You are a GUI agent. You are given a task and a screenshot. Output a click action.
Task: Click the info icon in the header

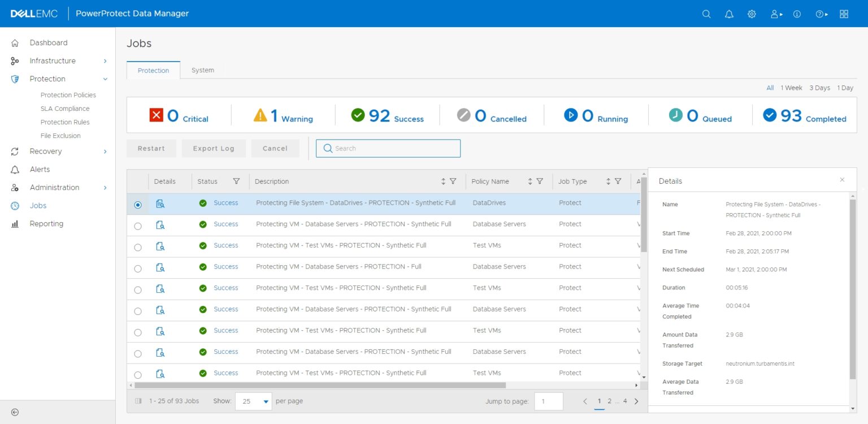(797, 14)
